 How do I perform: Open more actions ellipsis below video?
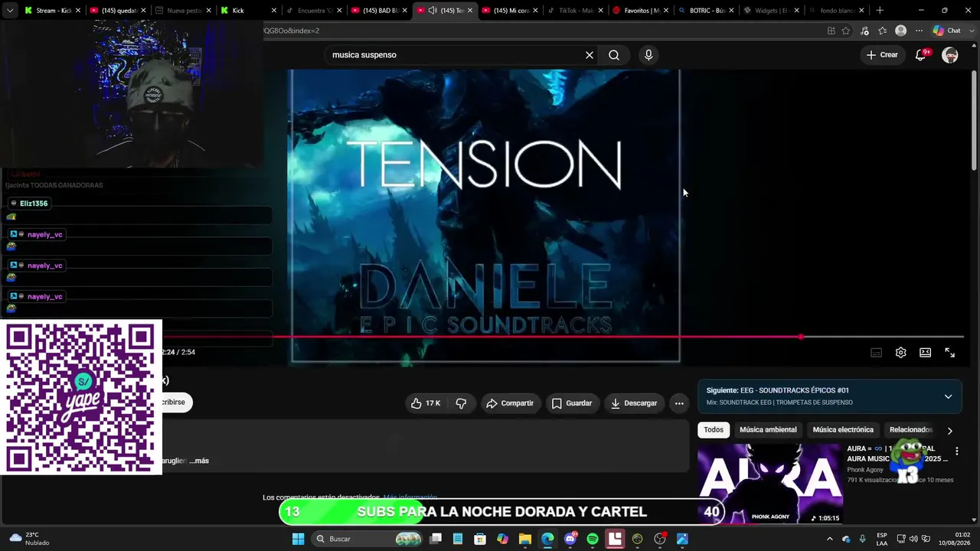point(679,403)
